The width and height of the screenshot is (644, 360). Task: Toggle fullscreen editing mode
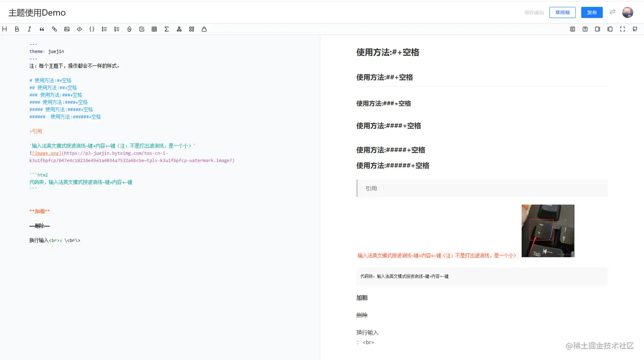coord(622,29)
